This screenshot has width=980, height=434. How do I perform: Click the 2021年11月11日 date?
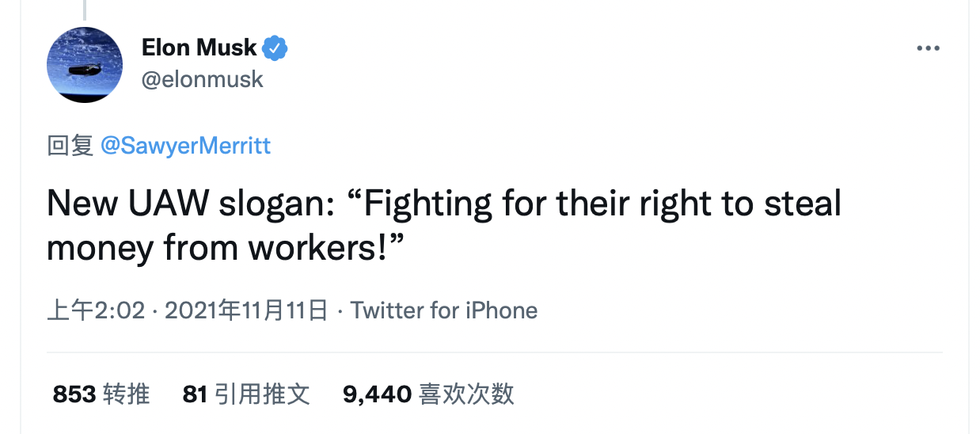(x=245, y=310)
